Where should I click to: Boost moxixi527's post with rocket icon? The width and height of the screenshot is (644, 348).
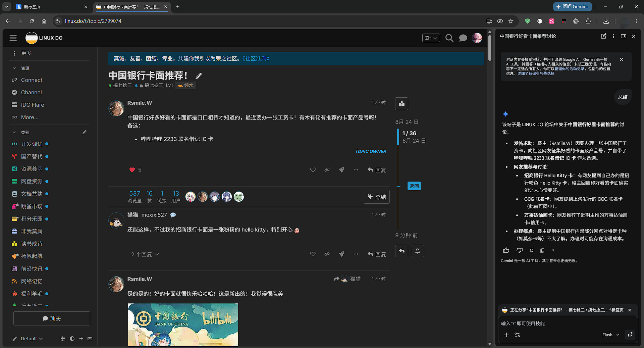341,254
